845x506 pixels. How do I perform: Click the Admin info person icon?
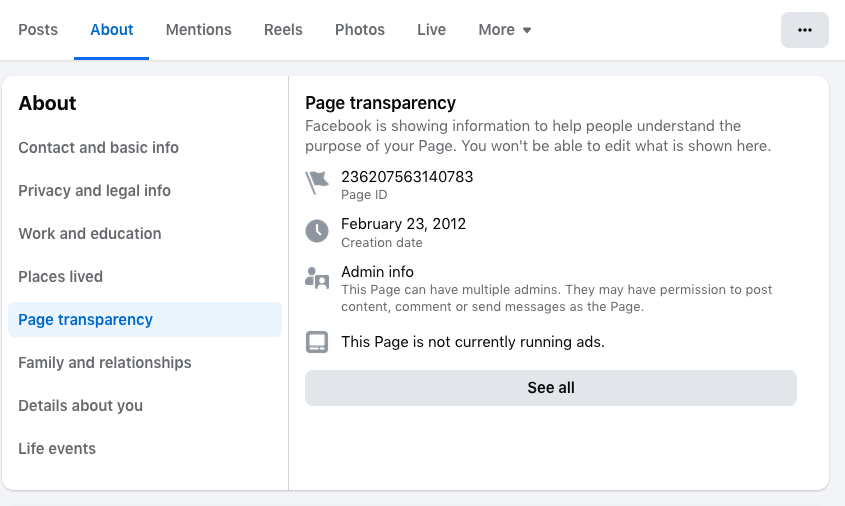click(317, 279)
